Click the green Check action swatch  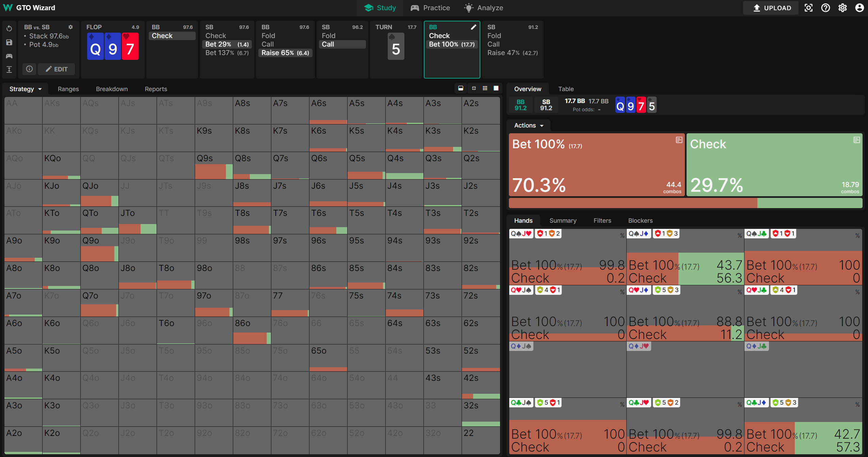(x=774, y=164)
